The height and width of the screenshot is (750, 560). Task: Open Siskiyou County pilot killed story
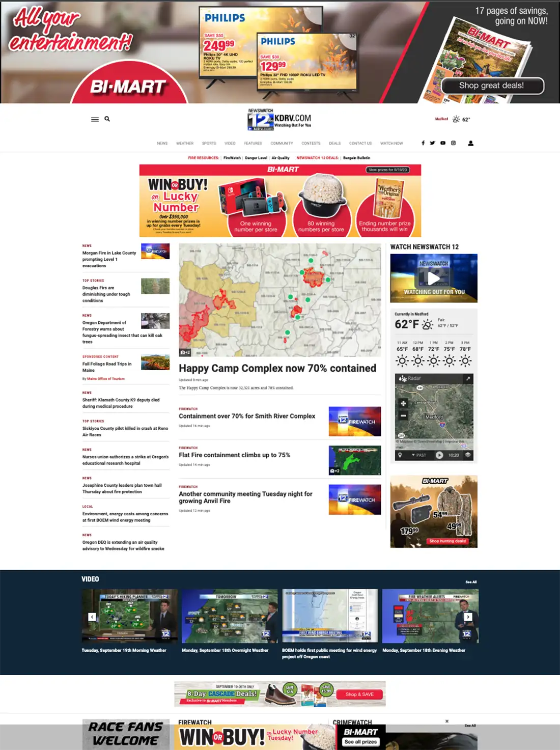125,432
